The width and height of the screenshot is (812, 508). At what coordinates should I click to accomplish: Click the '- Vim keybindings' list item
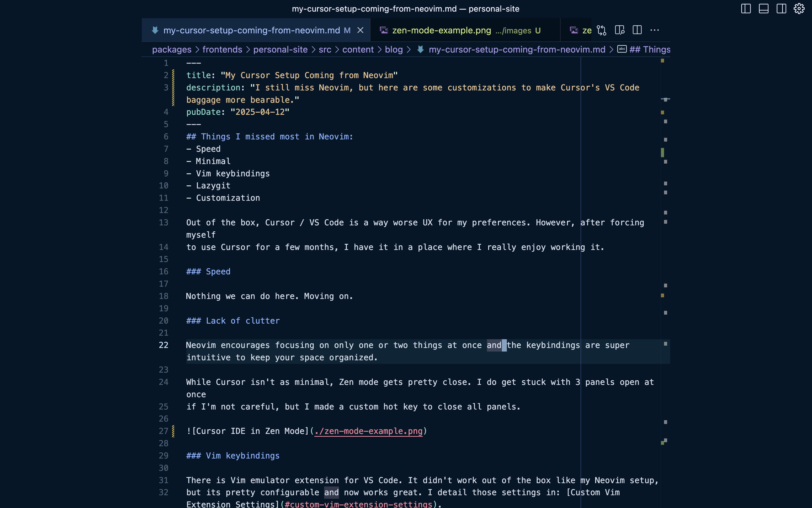[228, 173]
